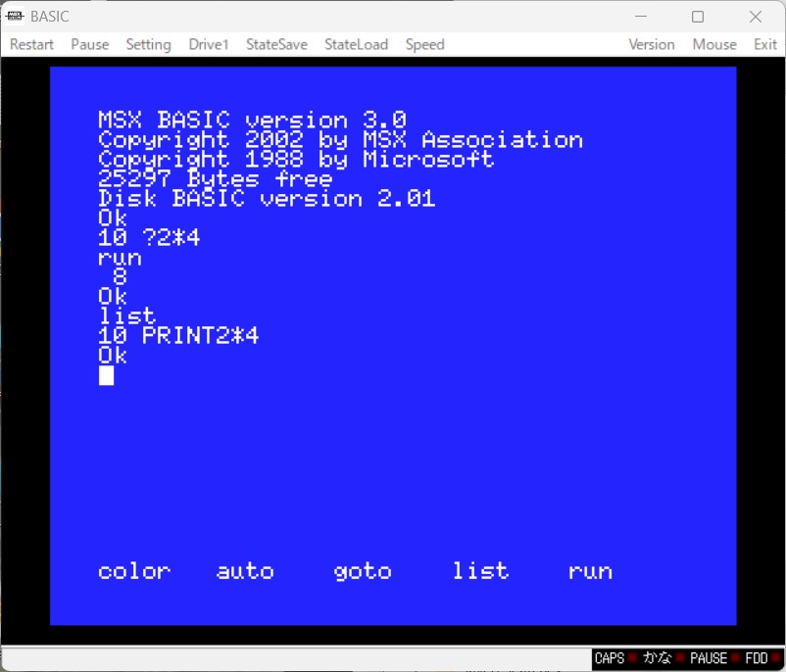Click the 'auto' function key label

245,571
